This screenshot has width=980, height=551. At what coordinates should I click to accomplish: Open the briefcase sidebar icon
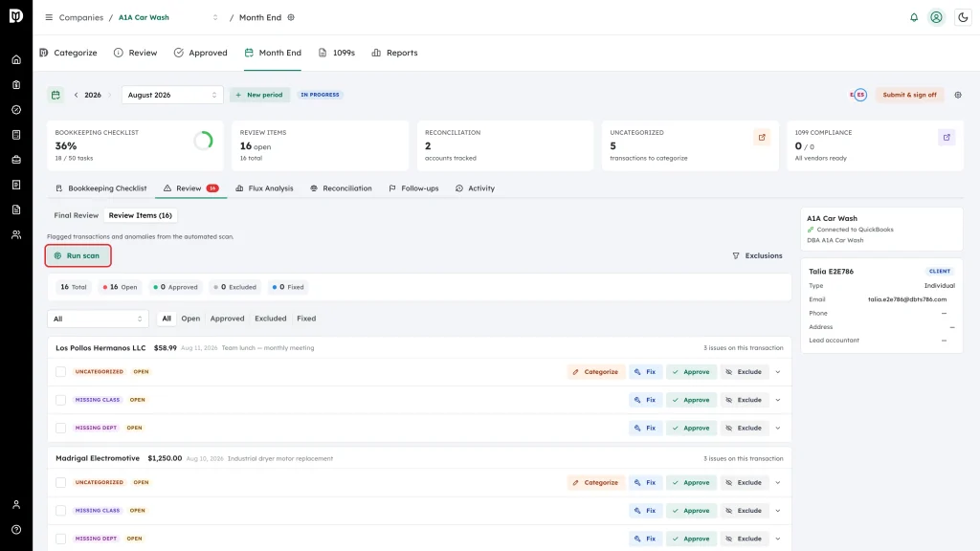tap(16, 160)
